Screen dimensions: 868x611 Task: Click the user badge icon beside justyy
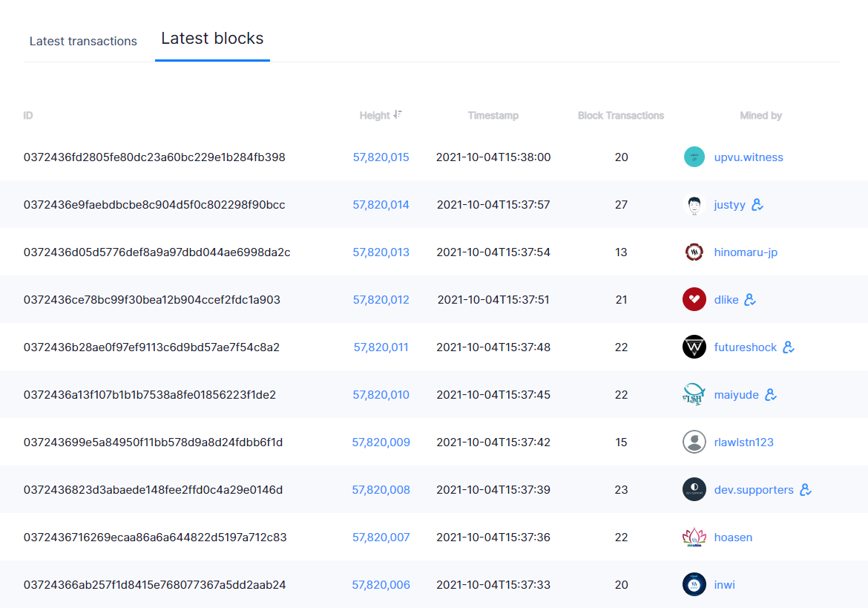(757, 204)
